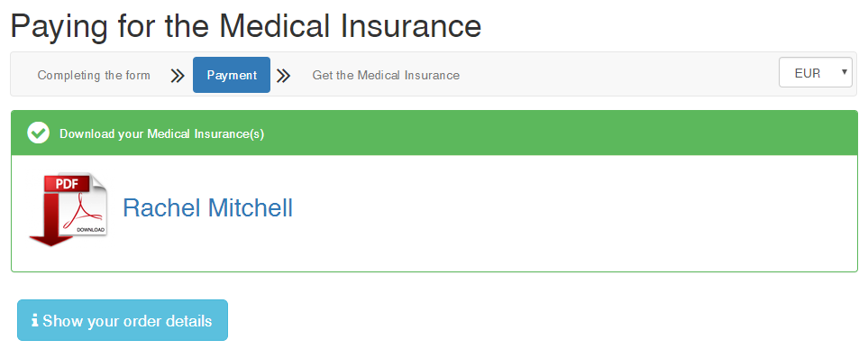
Task: Click the red PDF badge on file icon
Action: (x=66, y=183)
